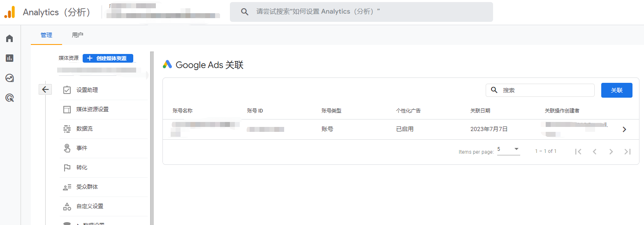644x225 pixels.
Task: Open 数据流 menu item
Action: (103, 129)
